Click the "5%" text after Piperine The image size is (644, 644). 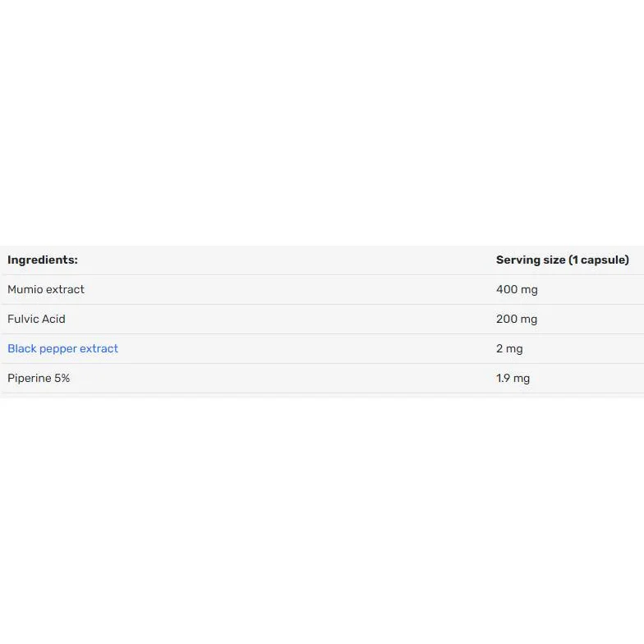tap(62, 378)
